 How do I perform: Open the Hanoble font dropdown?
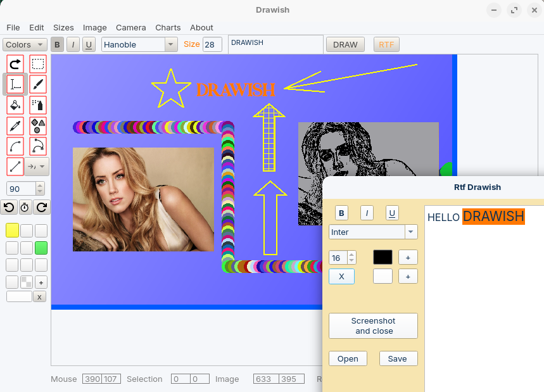click(x=139, y=45)
